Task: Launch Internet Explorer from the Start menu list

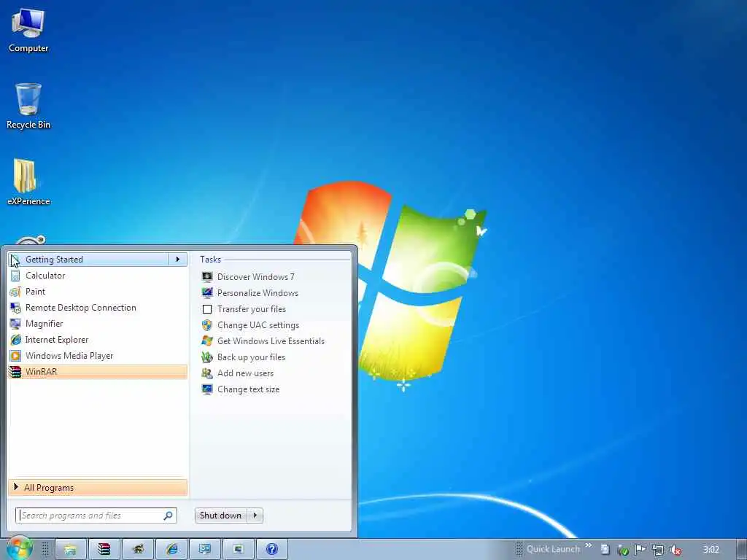Action: tap(98, 340)
